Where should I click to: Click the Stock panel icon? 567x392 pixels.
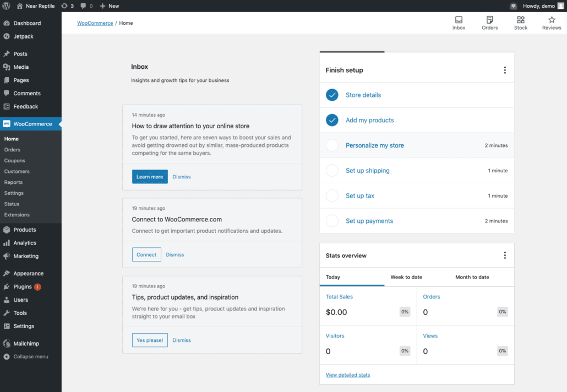tap(521, 20)
